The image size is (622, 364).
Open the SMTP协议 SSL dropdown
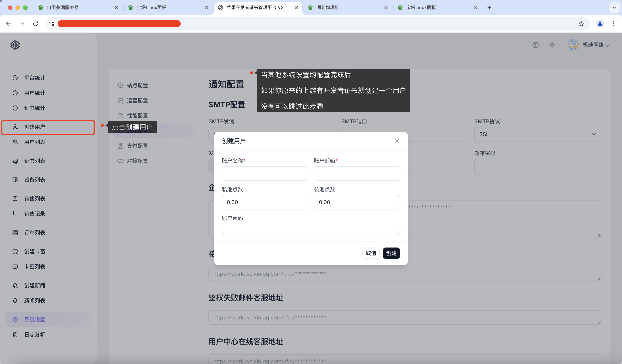[x=538, y=134]
